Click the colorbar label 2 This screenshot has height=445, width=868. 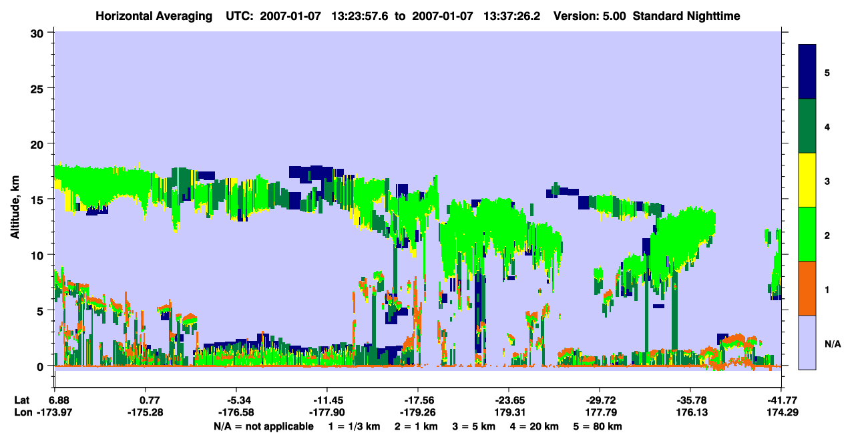click(827, 236)
